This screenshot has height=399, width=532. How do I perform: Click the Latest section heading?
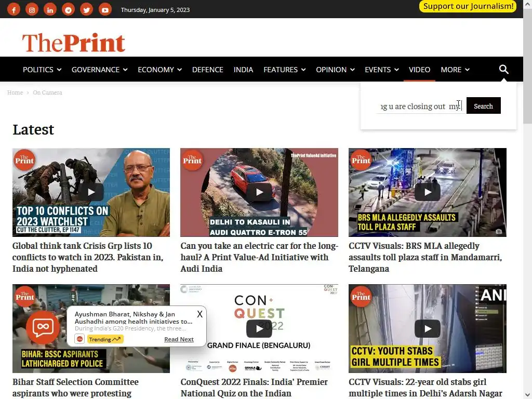[x=33, y=129]
